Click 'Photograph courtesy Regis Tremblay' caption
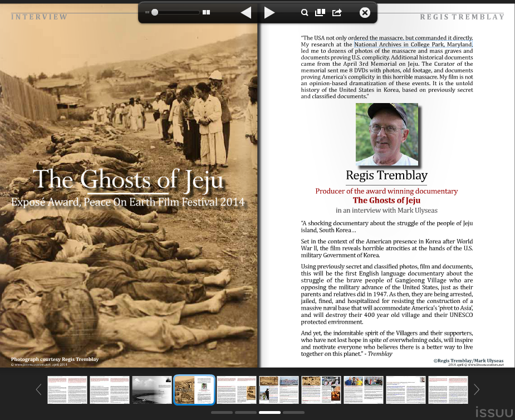This screenshot has height=420, width=515. click(55, 359)
